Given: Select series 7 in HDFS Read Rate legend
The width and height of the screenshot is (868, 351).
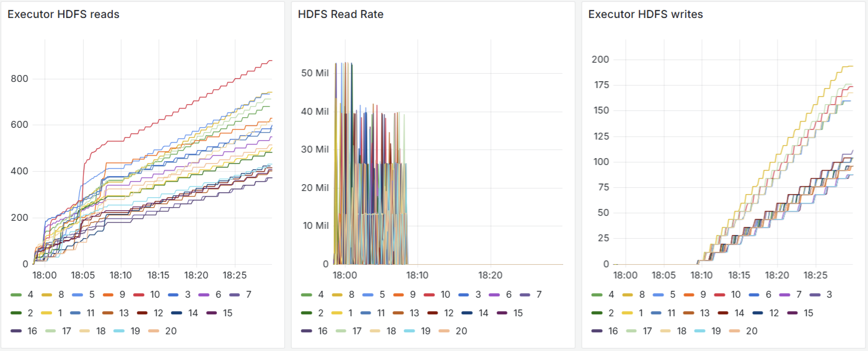Looking at the screenshot, I should tap(539, 295).
